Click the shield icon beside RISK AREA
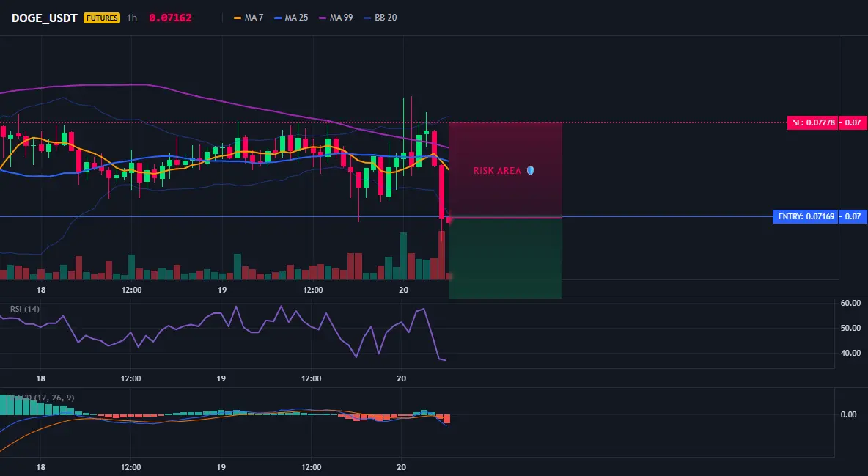 pos(530,171)
